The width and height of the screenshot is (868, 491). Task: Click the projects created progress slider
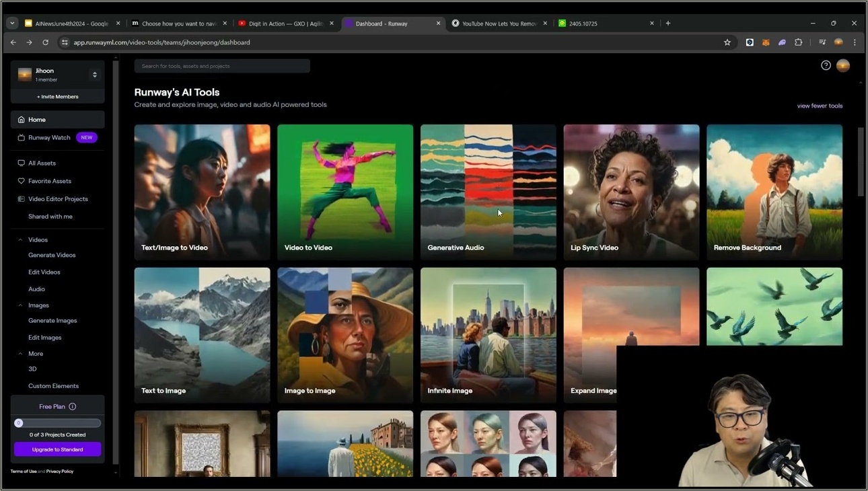58,423
